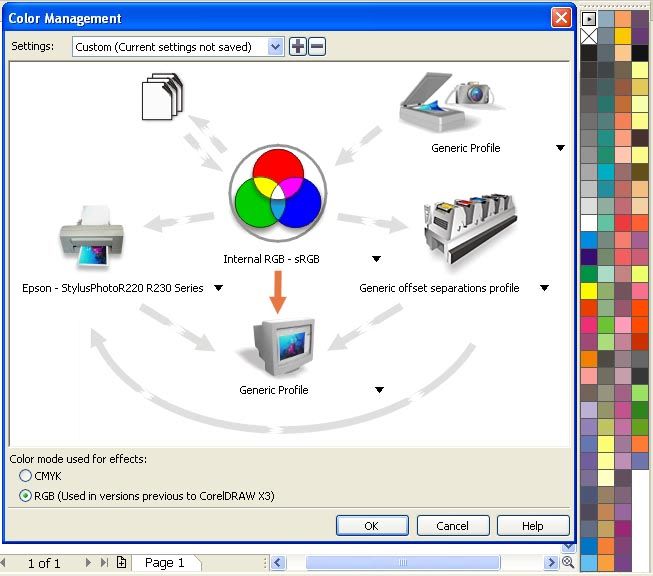
Task: Select RGB color mode for effects
Action: (x=25, y=496)
